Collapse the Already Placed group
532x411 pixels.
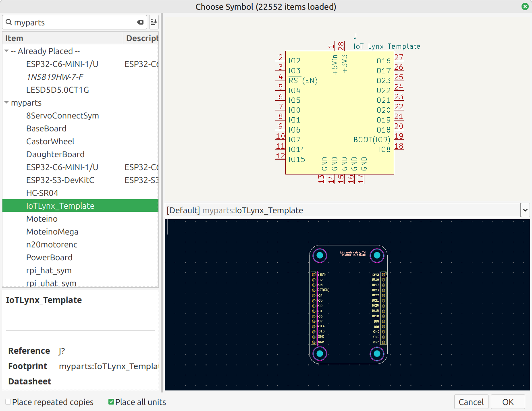coord(6,51)
